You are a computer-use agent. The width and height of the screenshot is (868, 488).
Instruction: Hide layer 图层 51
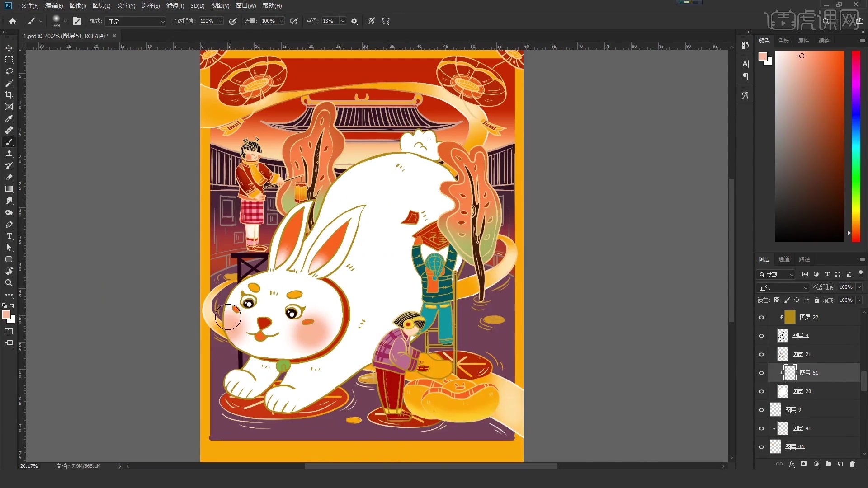pos(761,373)
